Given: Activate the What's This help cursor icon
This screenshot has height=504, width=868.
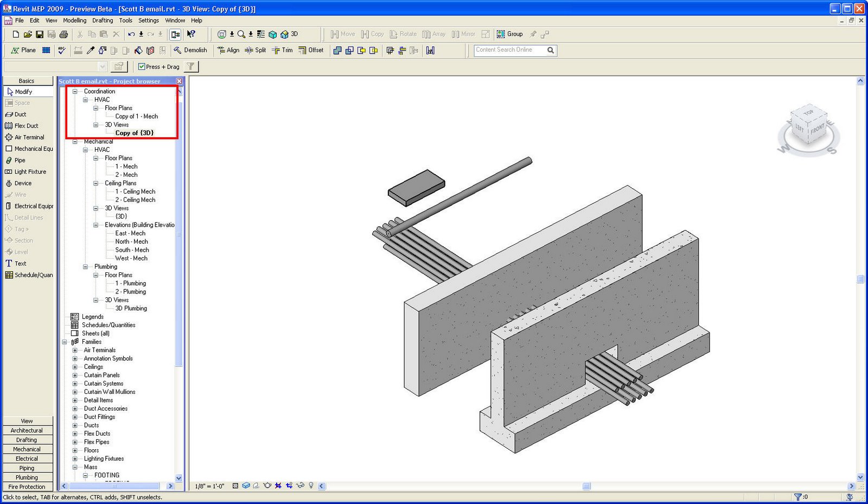Looking at the screenshot, I should click(x=191, y=34).
